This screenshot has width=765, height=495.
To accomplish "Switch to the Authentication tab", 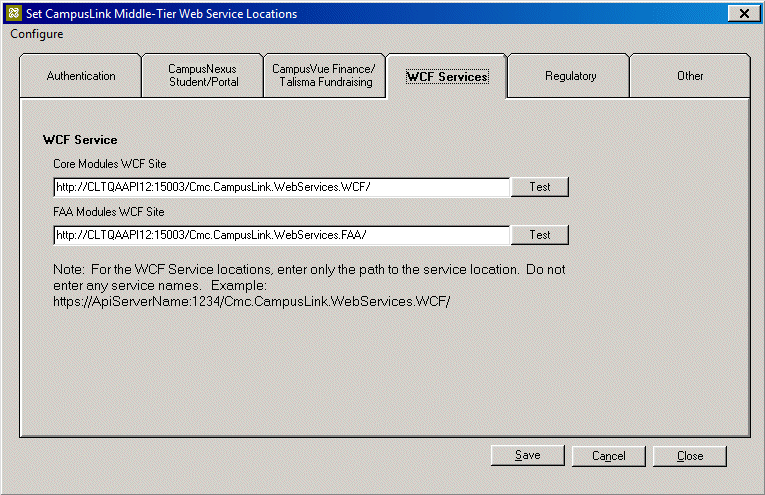I will coord(81,76).
